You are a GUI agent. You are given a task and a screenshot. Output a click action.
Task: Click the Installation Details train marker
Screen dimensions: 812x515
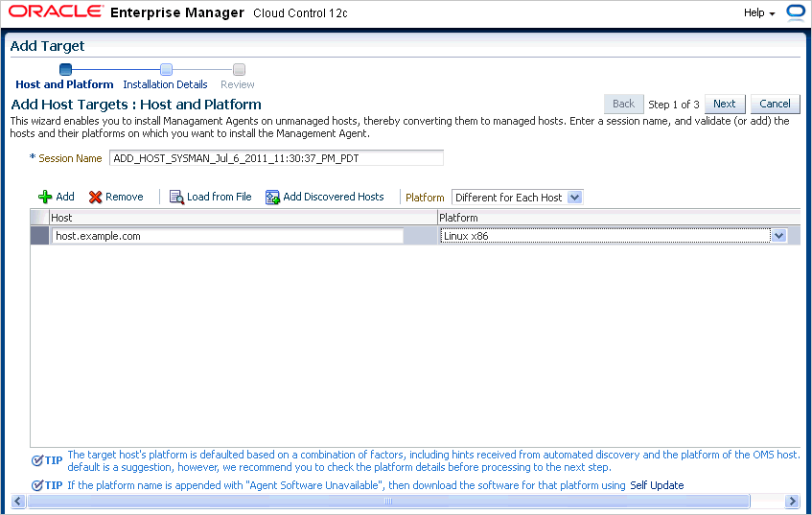[x=166, y=69]
